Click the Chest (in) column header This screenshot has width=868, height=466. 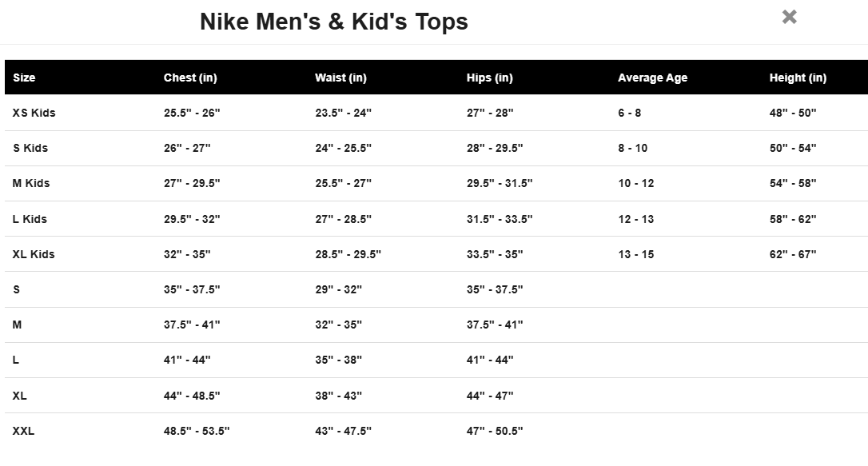[190, 78]
